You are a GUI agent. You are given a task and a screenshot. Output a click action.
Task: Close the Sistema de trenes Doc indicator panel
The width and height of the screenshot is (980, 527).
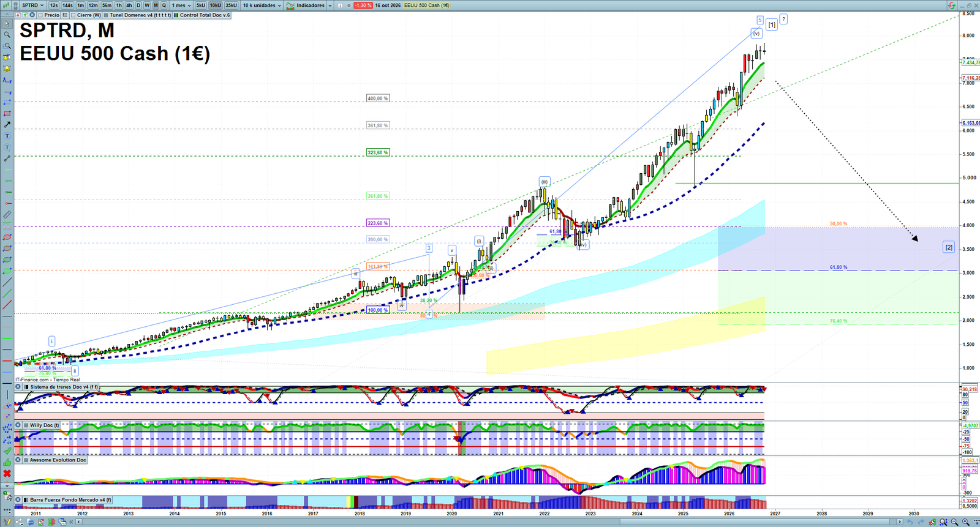(18, 387)
